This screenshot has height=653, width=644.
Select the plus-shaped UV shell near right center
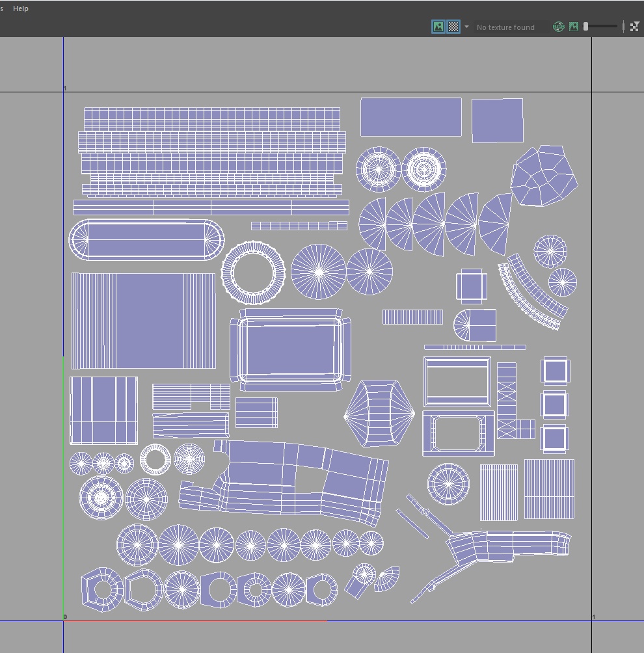[x=471, y=286]
